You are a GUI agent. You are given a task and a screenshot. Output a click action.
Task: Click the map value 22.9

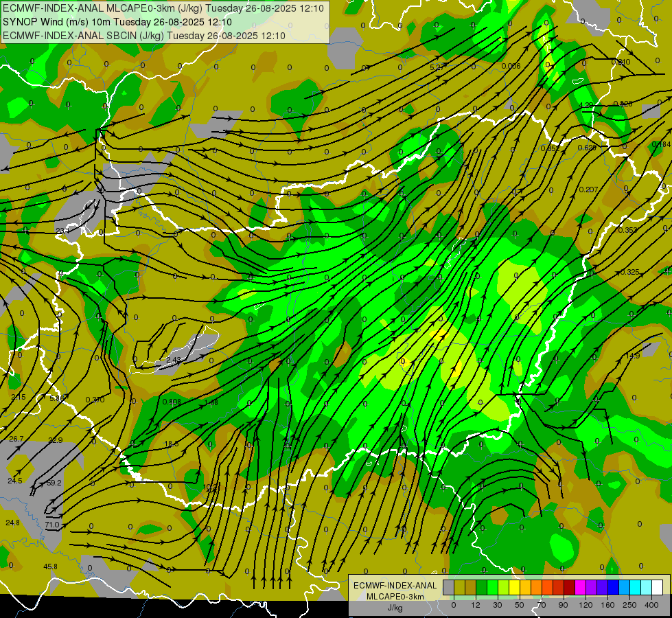click(56, 440)
